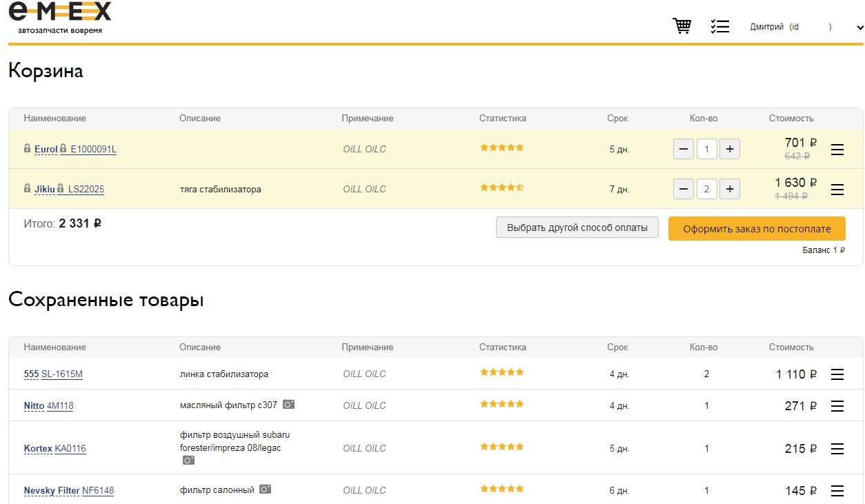Click the 215 ₽ price
This screenshot has height=504, width=865.
tap(801, 449)
